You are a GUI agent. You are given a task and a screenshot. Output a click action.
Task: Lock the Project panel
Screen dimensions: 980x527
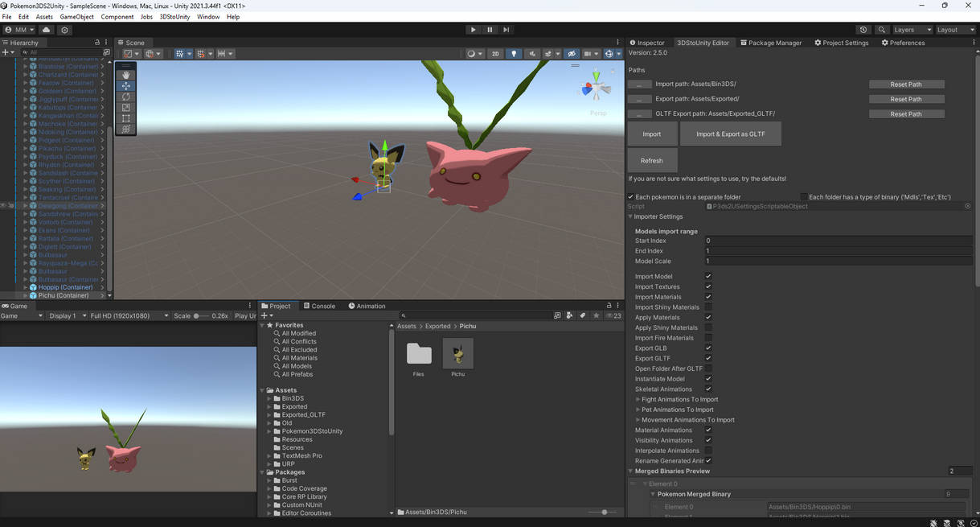[609, 306]
